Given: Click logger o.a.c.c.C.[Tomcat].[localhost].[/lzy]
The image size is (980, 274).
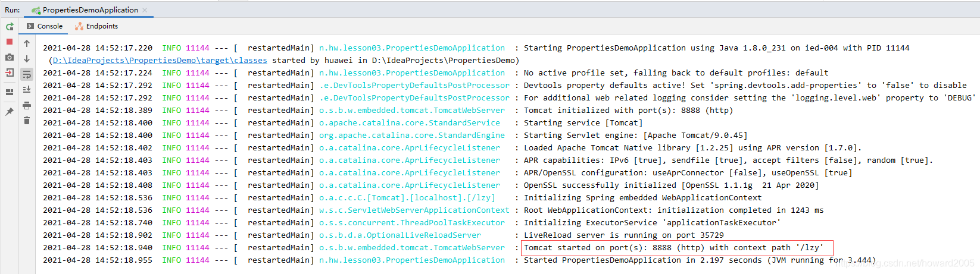Looking at the screenshot, I should pos(407,197).
